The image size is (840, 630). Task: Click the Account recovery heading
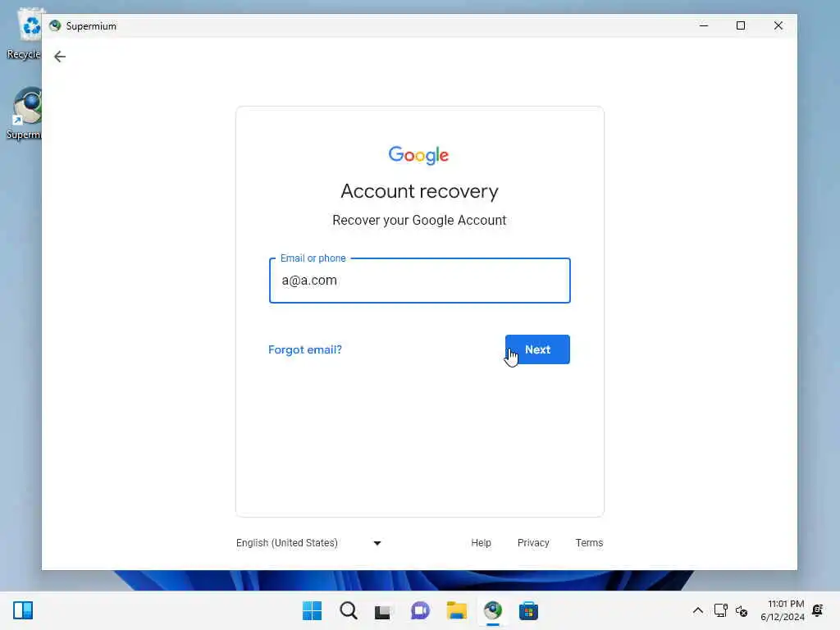click(x=419, y=191)
